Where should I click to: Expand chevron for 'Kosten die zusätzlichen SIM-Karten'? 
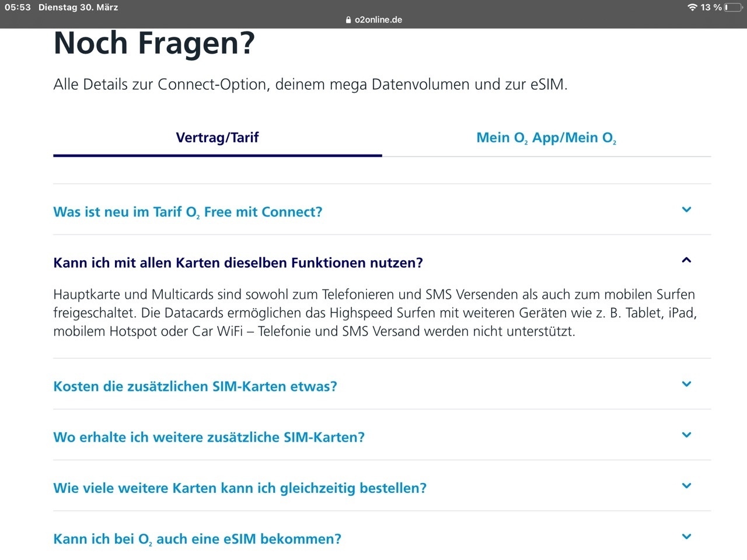click(x=686, y=384)
